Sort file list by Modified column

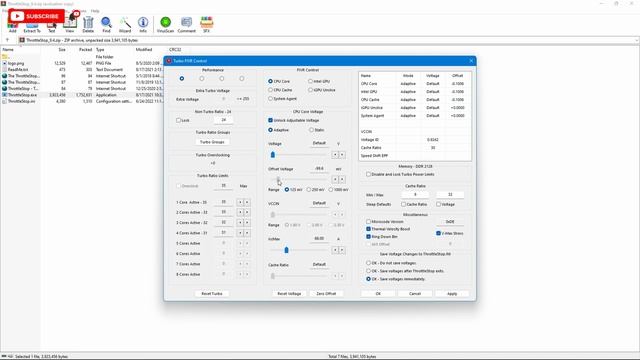[x=144, y=49]
